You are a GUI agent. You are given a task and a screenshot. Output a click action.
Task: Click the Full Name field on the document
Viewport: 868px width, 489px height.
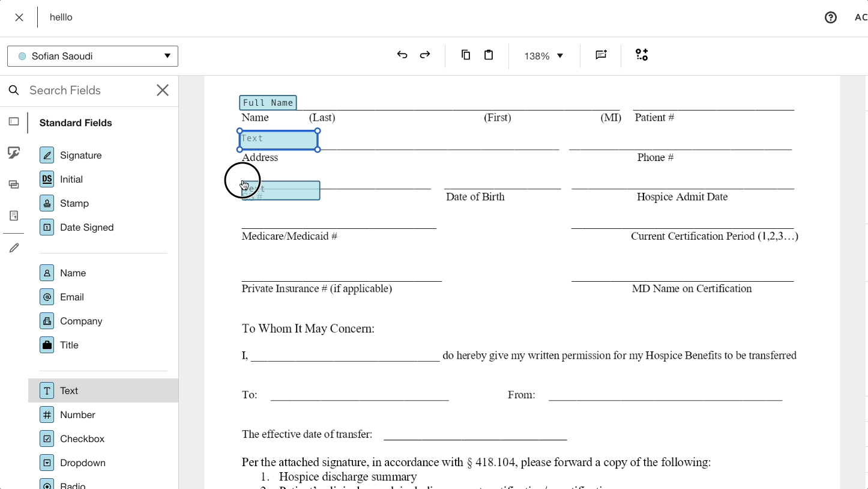coord(268,103)
